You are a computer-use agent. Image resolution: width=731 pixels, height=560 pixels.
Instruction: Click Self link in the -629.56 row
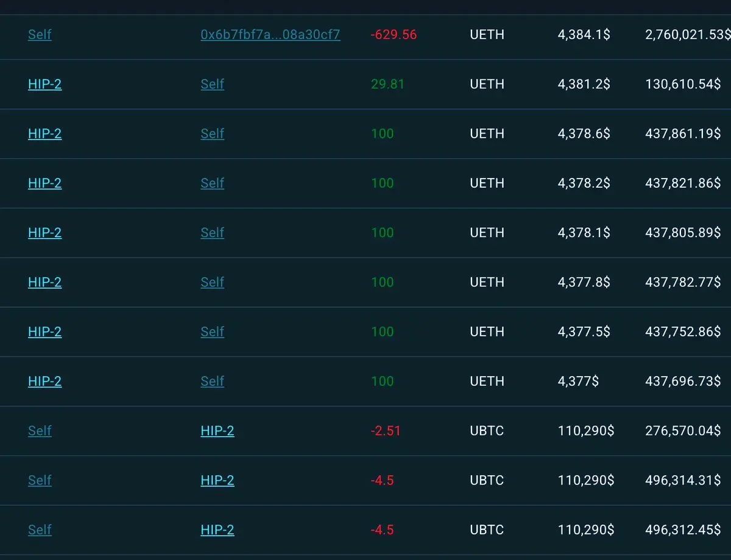tap(40, 35)
